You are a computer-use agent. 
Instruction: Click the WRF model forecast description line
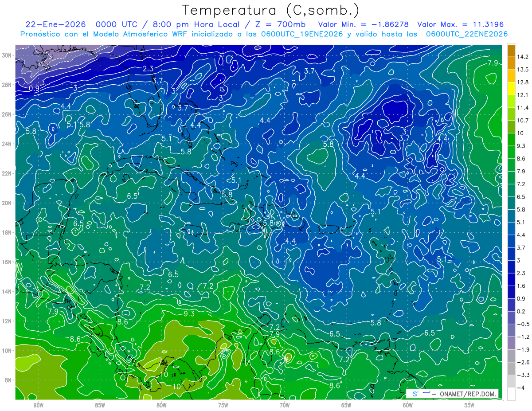pos(264,34)
